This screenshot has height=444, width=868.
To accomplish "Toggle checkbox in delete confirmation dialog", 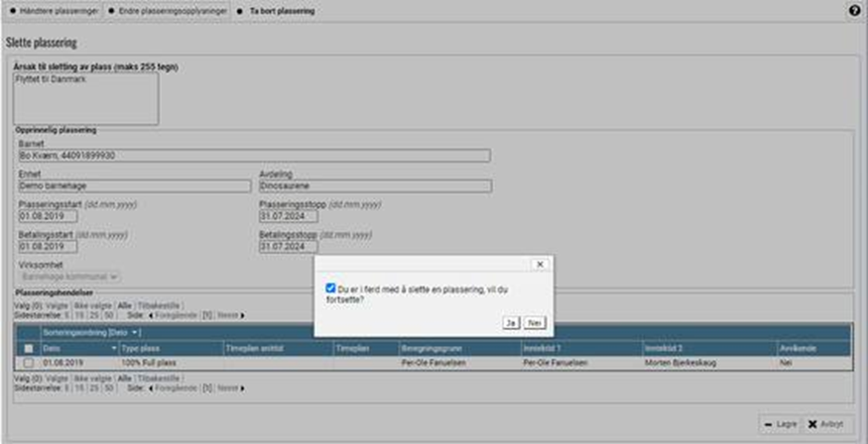I will pos(330,288).
